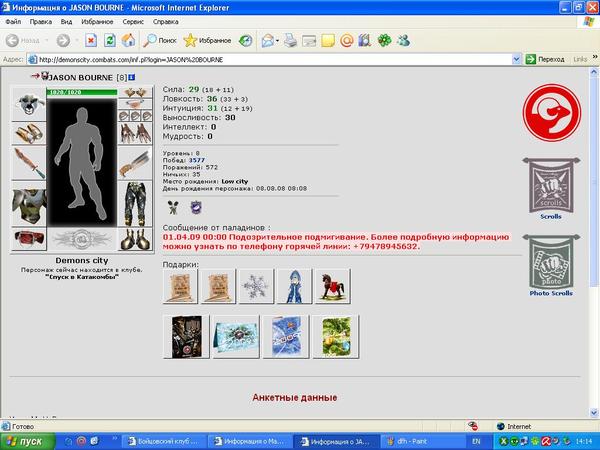600x450 pixels.
Task: Open the Mail envelope toolbar icon
Action: pyautogui.click(x=267, y=40)
